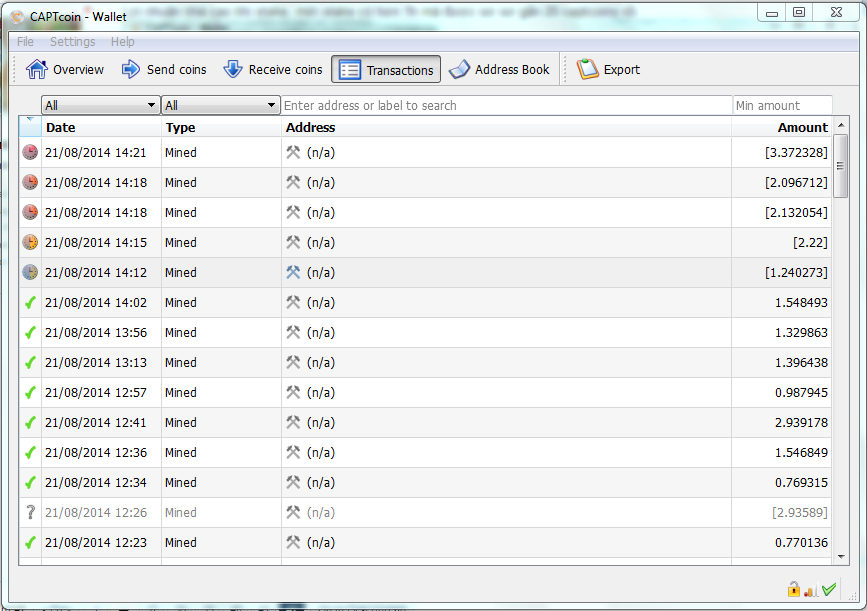Click the Receive coins download icon
Viewport: 867px width, 611px height.
(233, 69)
